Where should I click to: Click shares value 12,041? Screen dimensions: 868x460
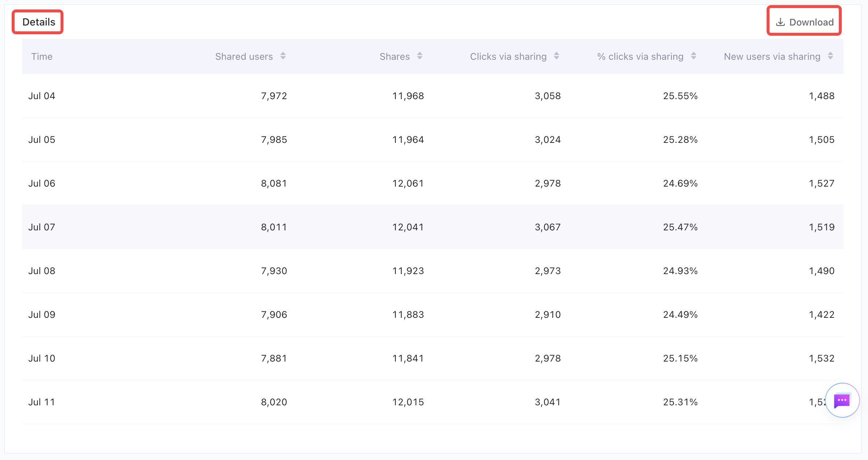[x=408, y=227]
